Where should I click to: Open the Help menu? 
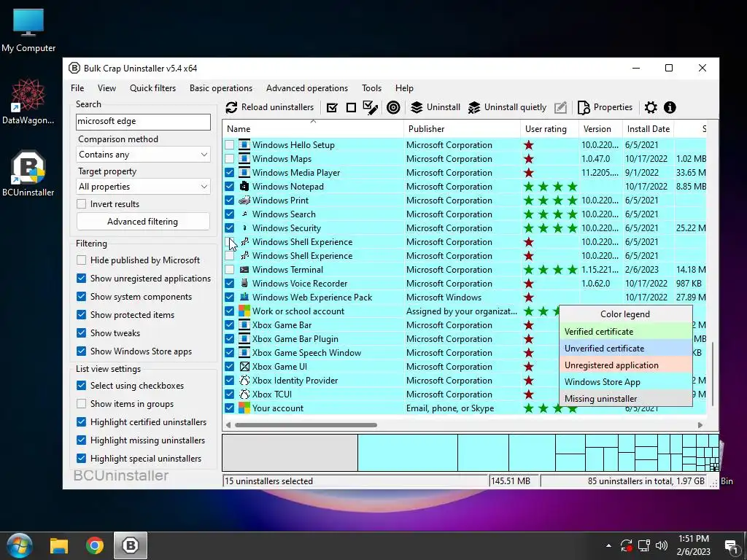(404, 88)
